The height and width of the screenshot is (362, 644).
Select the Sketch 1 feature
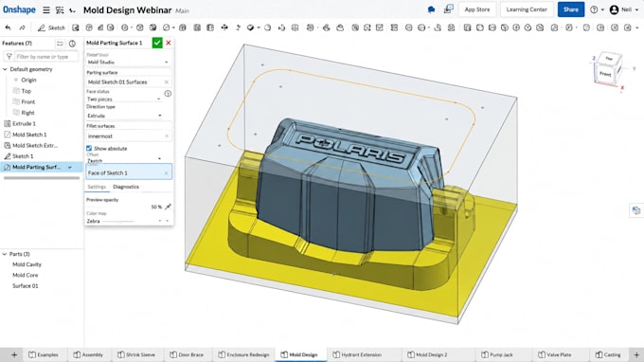23,156
